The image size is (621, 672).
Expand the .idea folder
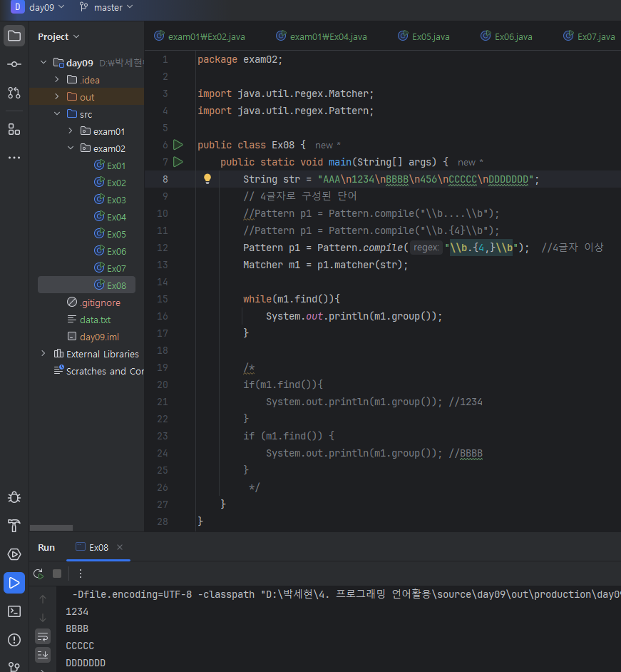click(x=57, y=80)
